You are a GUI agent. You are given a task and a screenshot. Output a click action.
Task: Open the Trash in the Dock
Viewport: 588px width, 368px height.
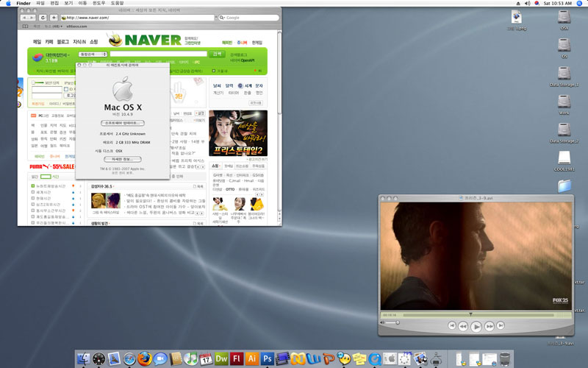pos(505,359)
